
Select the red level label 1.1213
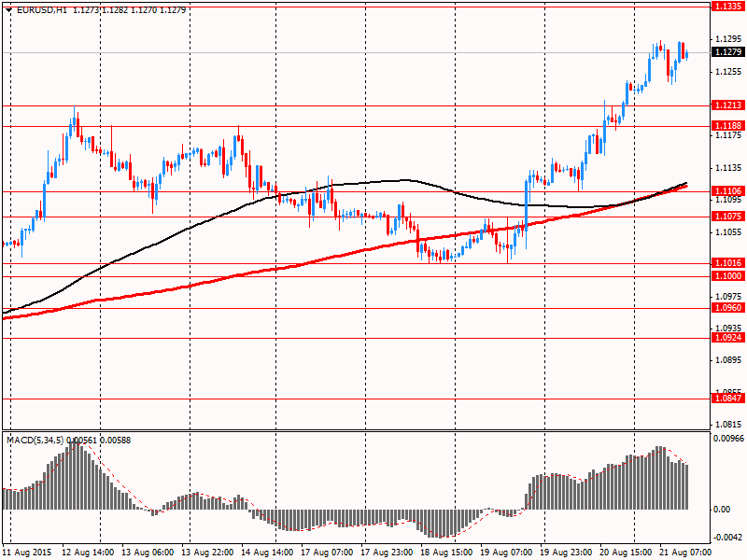tap(728, 105)
